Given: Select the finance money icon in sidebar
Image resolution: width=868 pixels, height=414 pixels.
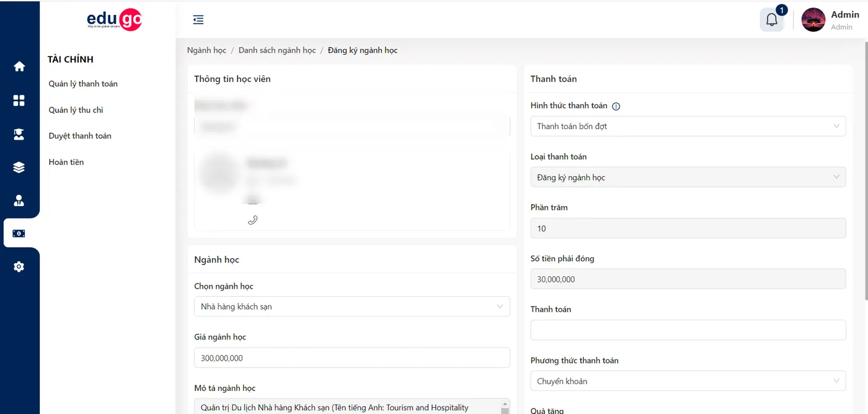Looking at the screenshot, I should click(x=19, y=233).
